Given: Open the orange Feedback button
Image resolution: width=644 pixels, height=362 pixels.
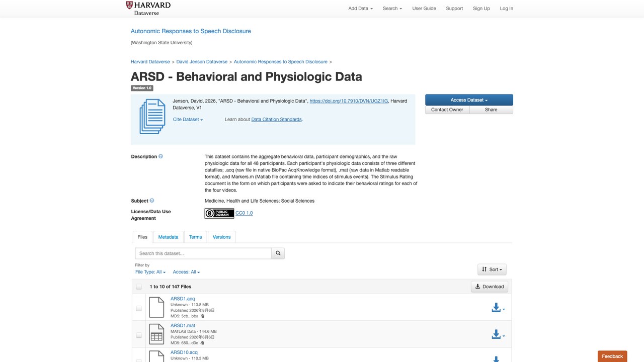Looking at the screenshot, I should click(612, 356).
